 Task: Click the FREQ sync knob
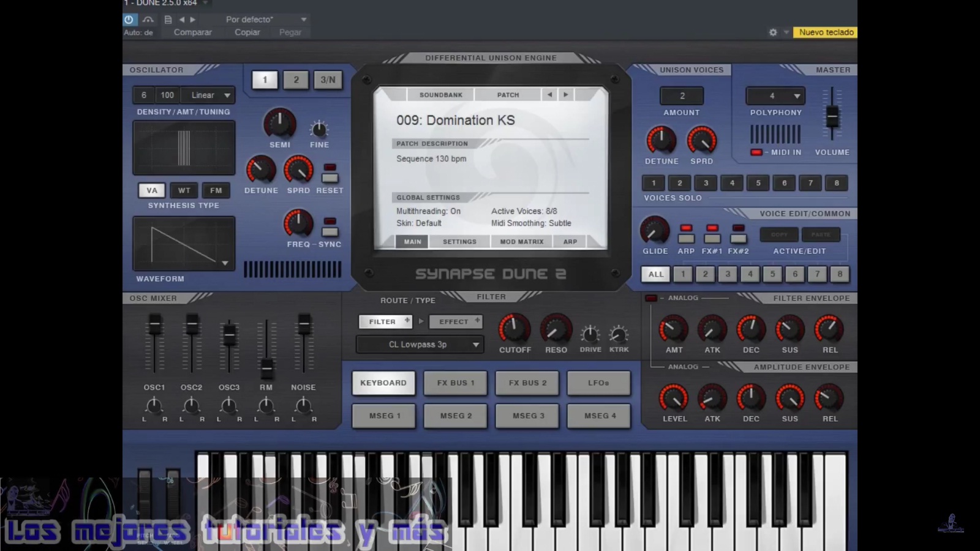coord(298,223)
